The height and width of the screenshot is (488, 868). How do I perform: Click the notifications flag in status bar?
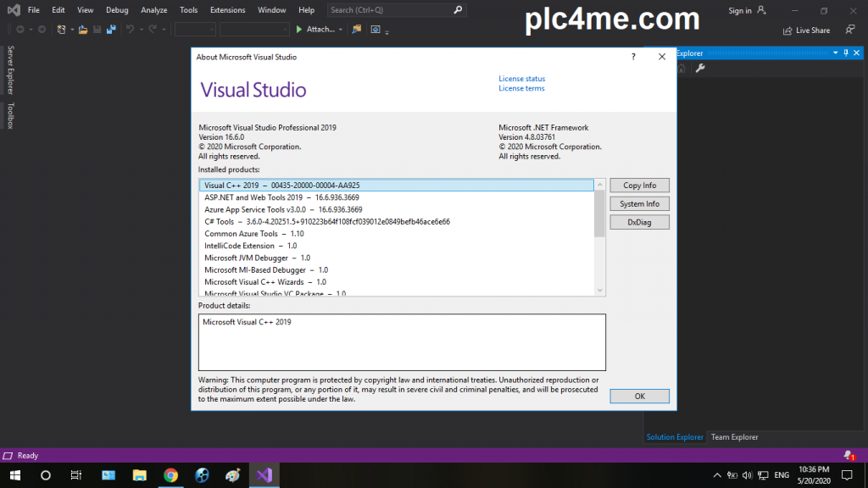(x=849, y=456)
